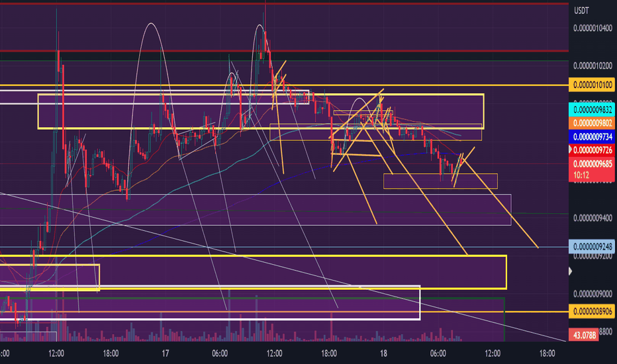
Task: Click the 0.0000010400 axis price label
Action: (x=593, y=28)
